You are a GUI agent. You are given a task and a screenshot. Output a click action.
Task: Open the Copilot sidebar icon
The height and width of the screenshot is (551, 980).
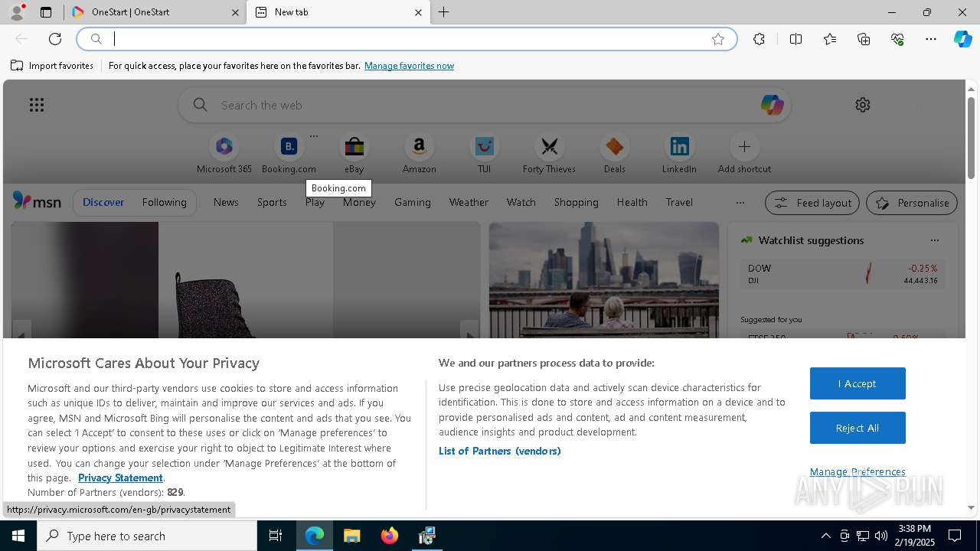(962, 39)
